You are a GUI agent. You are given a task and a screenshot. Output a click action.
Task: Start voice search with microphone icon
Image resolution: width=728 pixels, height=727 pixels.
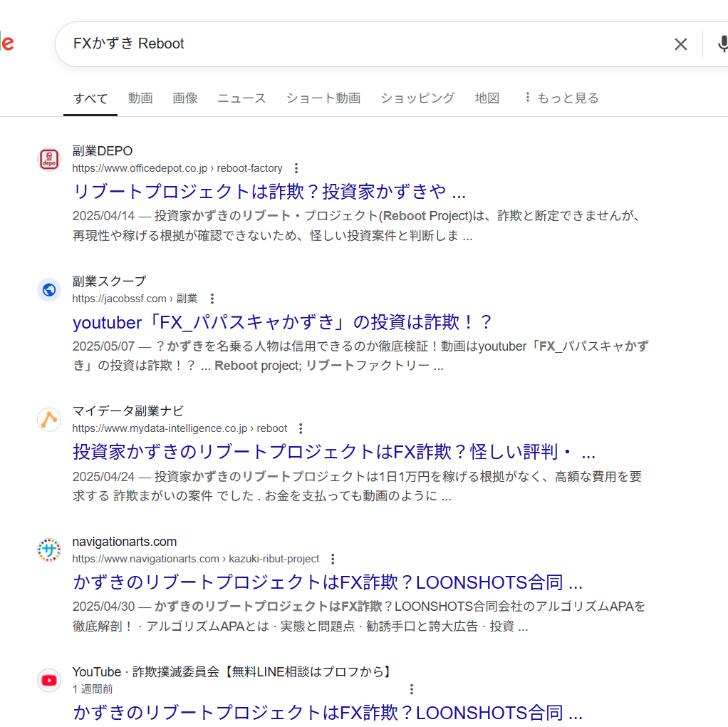[723, 44]
